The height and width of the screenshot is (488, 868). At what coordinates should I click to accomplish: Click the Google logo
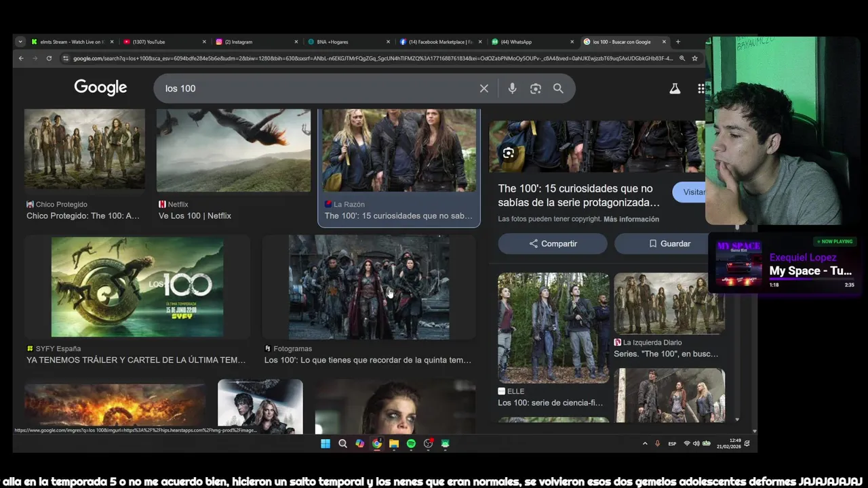coord(100,87)
